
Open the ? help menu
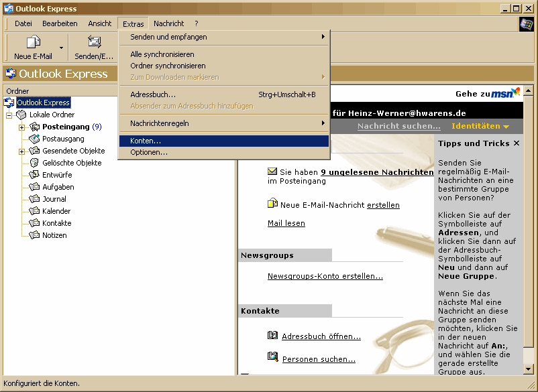[x=197, y=23]
